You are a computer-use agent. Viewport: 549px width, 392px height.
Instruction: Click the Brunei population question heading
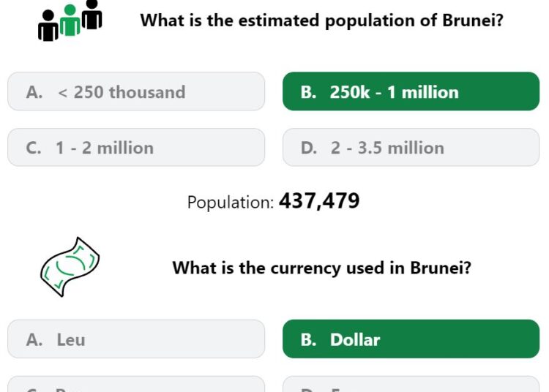322,20
